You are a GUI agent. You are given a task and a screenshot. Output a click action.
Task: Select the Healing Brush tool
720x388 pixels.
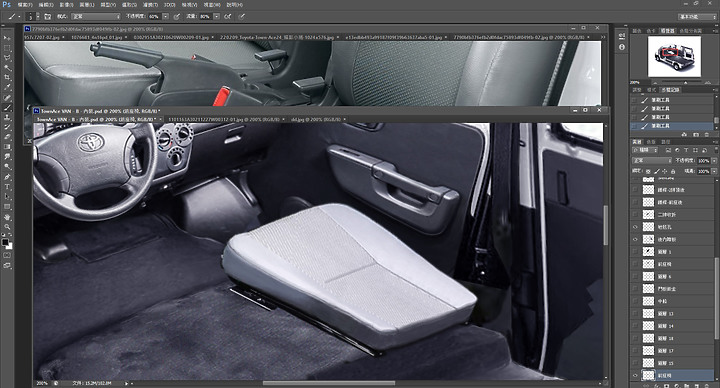coord(7,97)
